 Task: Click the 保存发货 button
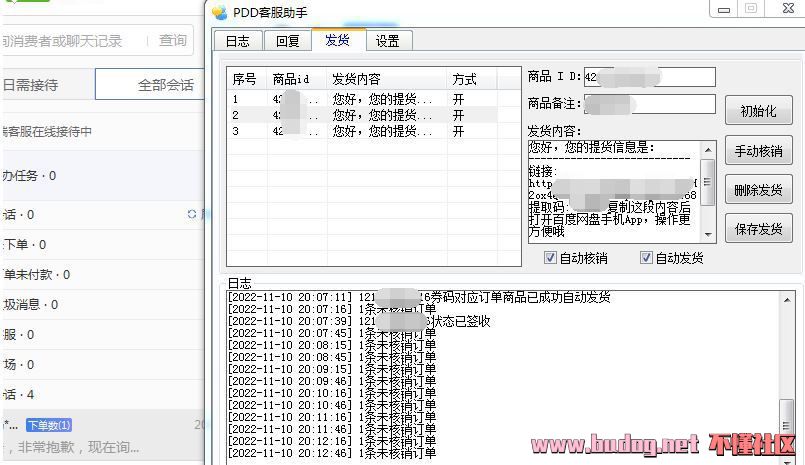[758, 228]
